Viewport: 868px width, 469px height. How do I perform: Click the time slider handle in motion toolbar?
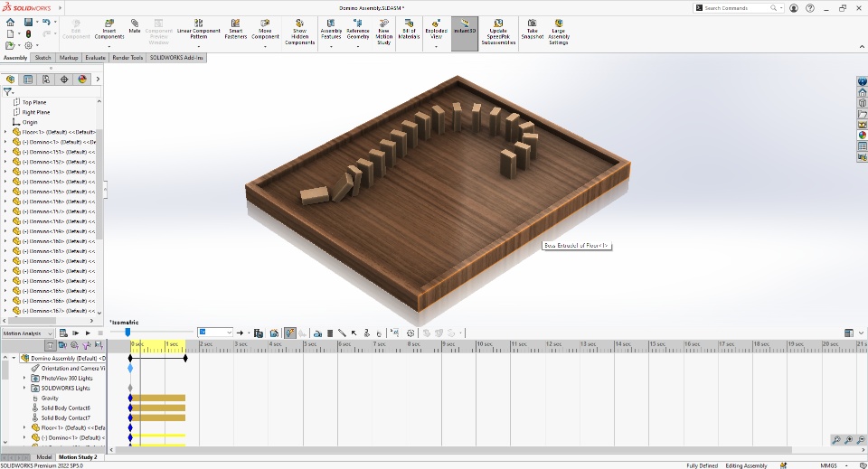(x=127, y=332)
